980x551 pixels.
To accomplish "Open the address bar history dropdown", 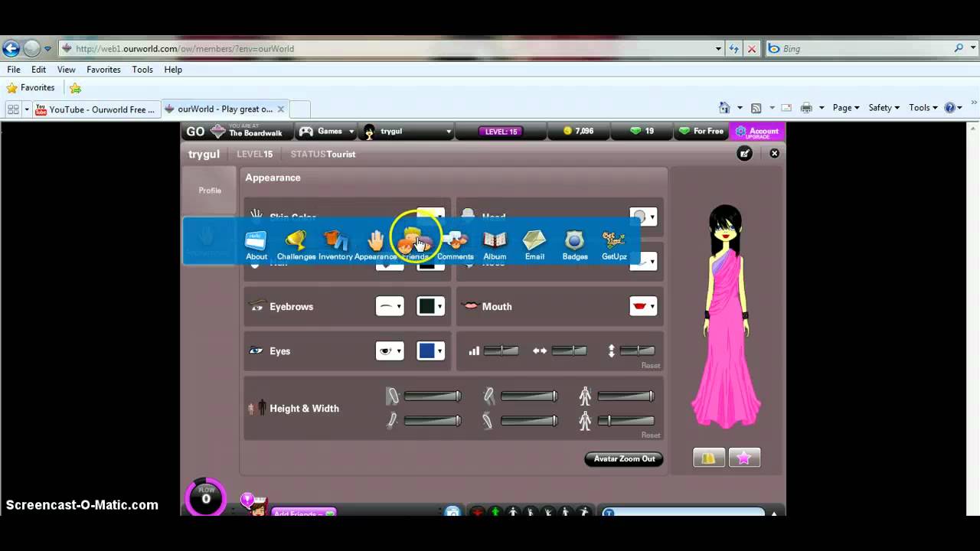I will [x=718, y=48].
